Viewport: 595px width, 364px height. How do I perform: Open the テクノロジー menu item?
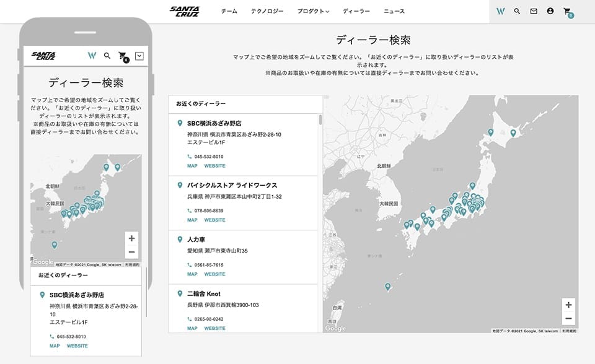click(267, 11)
